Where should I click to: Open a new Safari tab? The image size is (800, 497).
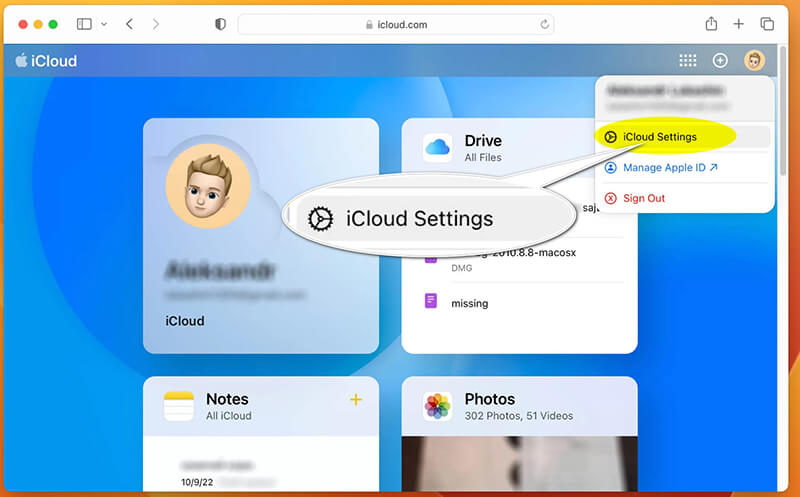[738, 24]
